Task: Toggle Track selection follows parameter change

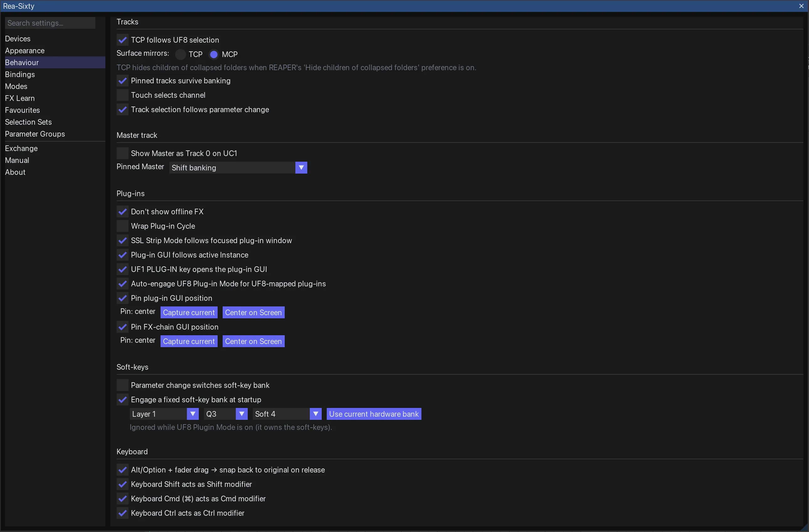Action: pos(122,110)
